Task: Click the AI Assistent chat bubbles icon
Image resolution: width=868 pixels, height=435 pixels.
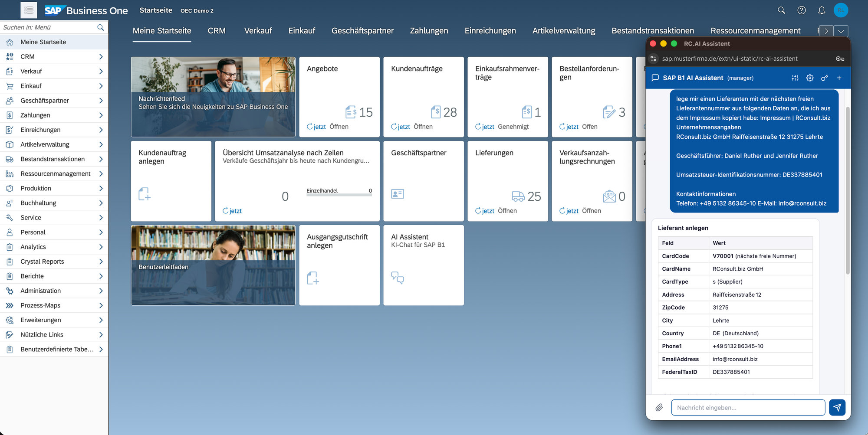Action: click(x=398, y=278)
